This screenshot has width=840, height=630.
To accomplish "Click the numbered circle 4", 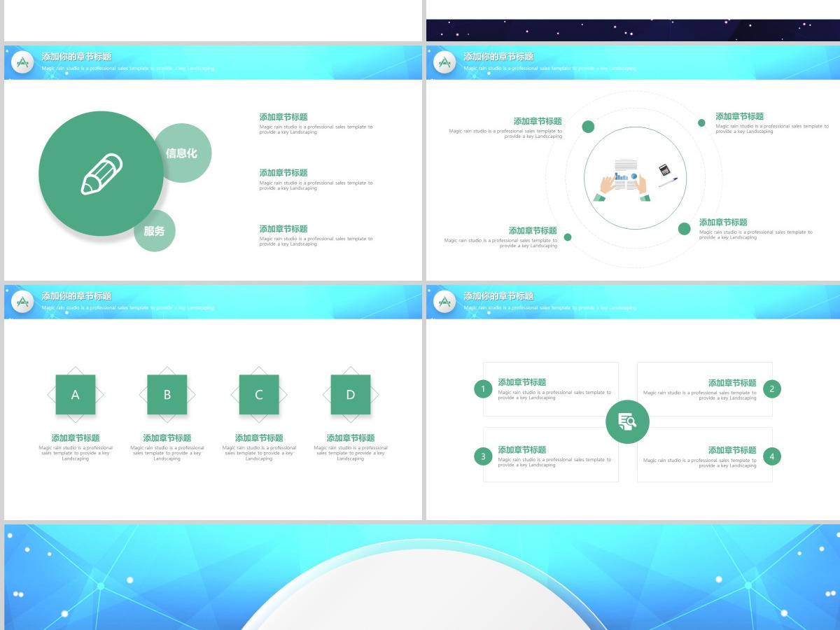I will click(x=772, y=457).
